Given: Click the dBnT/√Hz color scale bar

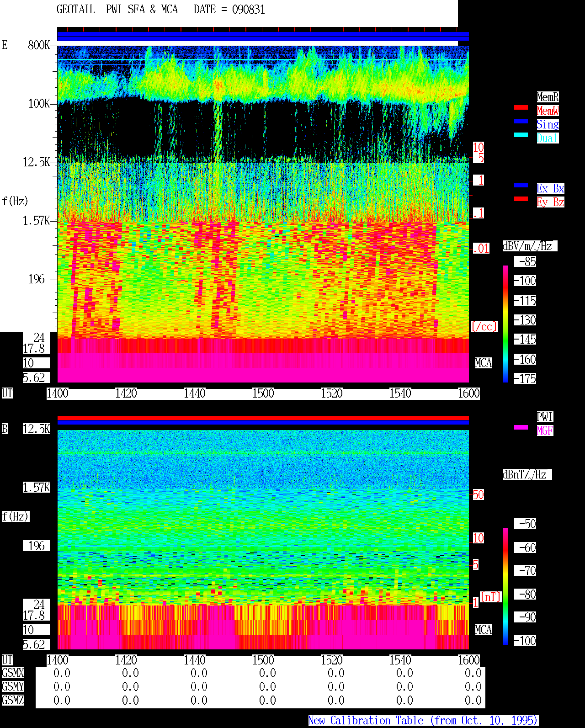Looking at the screenshot, I should tap(505, 586).
